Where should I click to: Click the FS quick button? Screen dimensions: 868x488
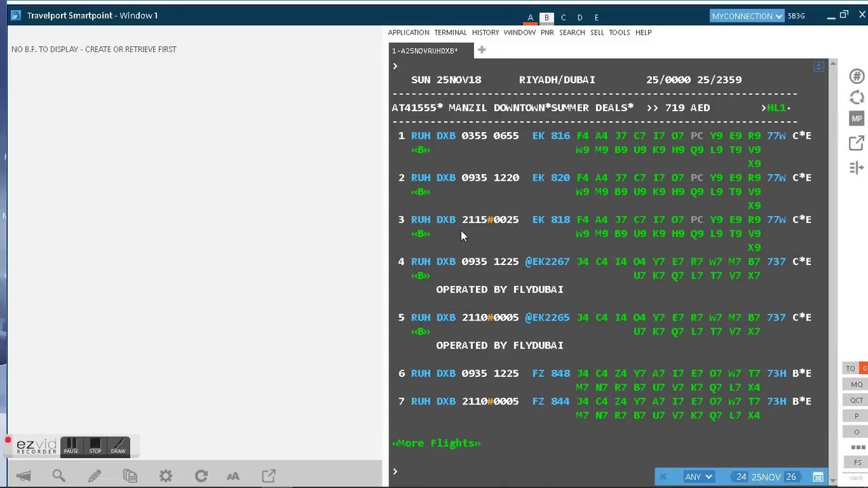(857, 463)
